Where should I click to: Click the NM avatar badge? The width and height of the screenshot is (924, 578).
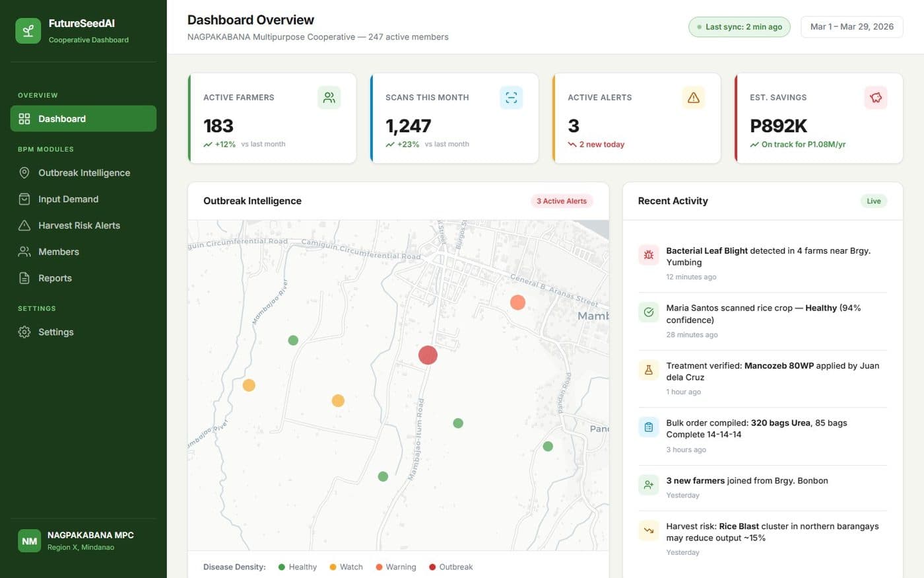point(30,541)
